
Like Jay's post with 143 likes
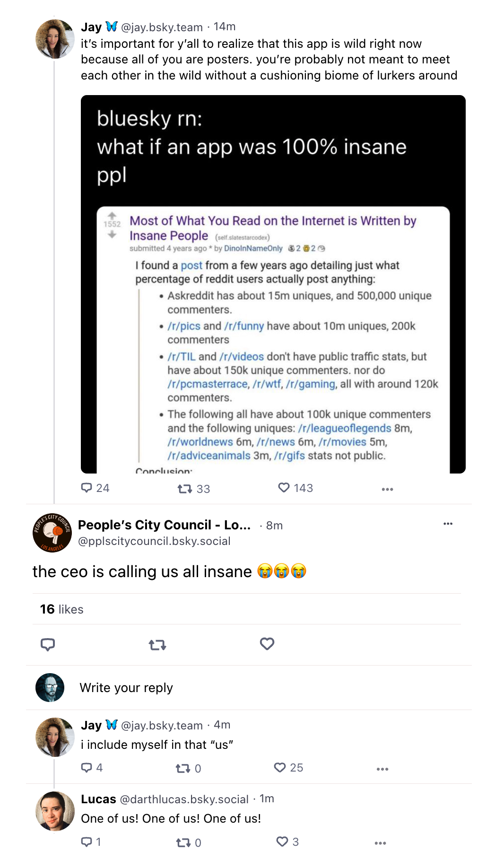[284, 488]
